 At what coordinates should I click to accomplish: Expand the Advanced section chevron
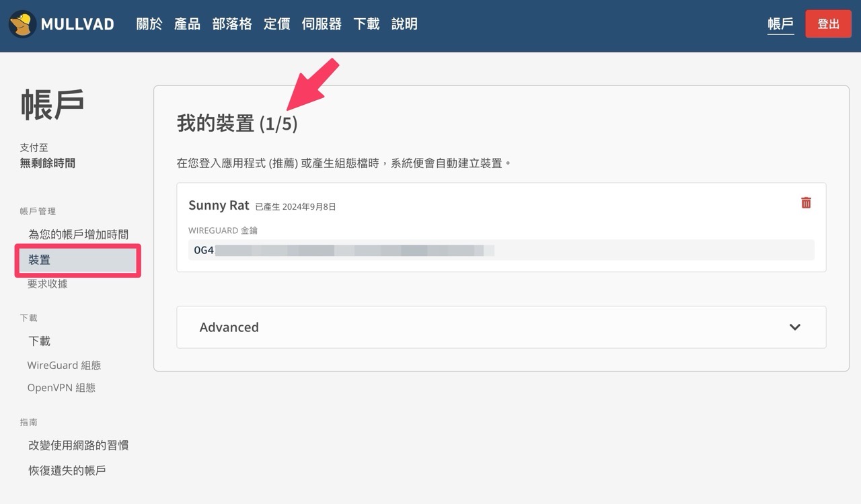point(795,327)
